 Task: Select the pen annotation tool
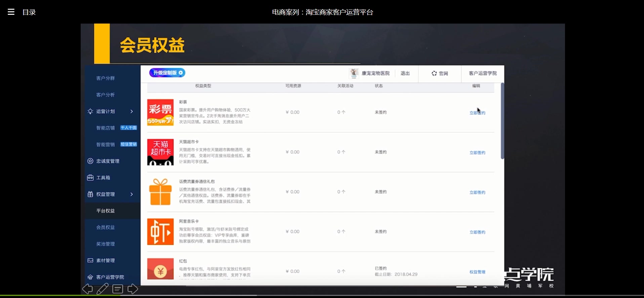click(x=103, y=289)
